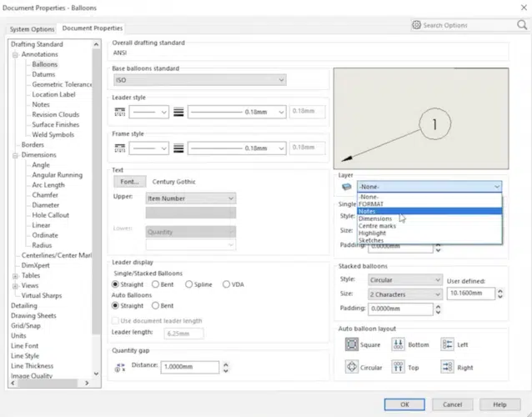This screenshot has height=417, width=532.
Task: Click the Leader style line thickness icon
Action: coord(178,112)
